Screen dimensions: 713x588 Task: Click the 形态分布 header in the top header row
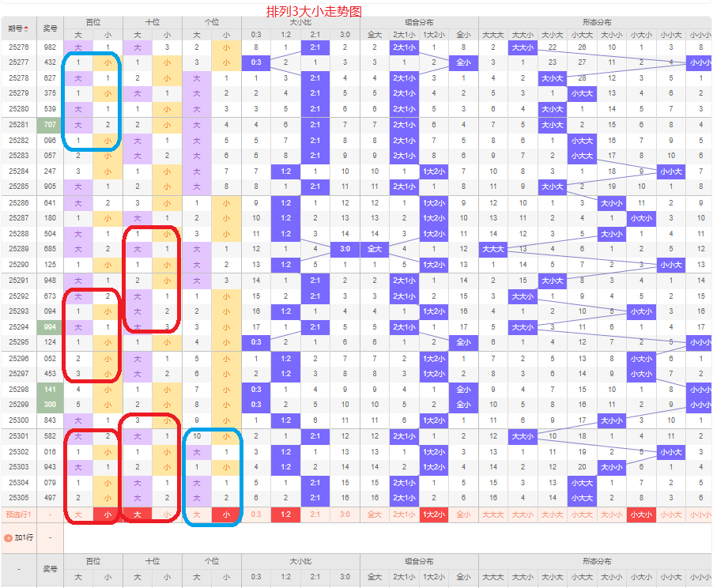click(597, 22)
